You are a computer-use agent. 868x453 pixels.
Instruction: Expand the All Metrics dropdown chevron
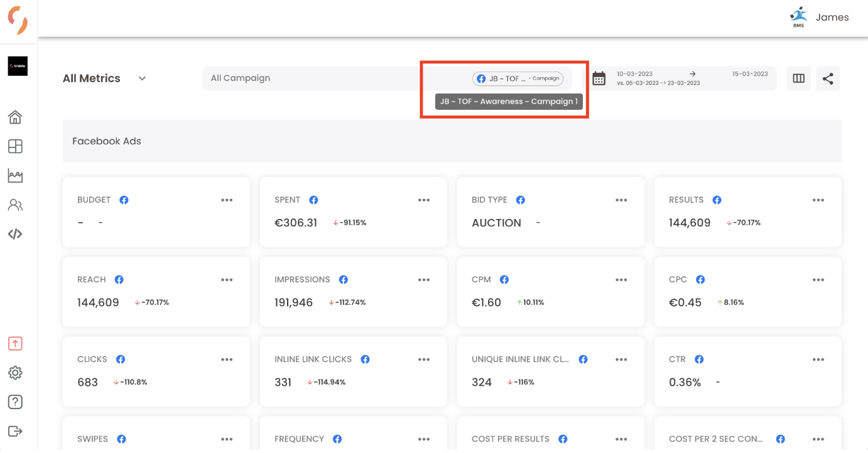click(x=142, y=78)
